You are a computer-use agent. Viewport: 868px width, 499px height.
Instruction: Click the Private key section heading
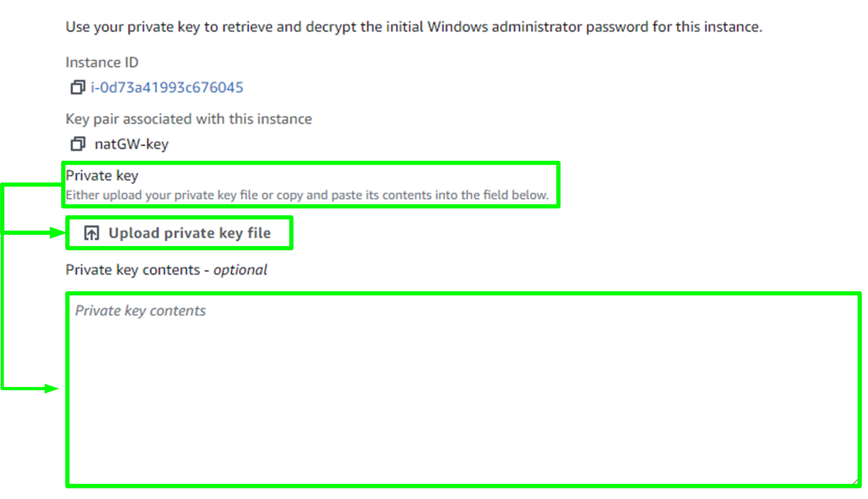[x=102, y=175]
